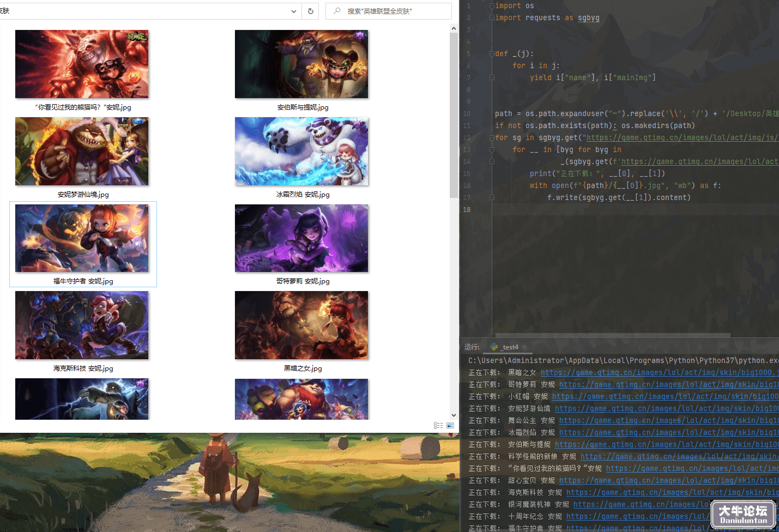Open the download link for 科学怪熊的新娘 安妮

[680, 457]
